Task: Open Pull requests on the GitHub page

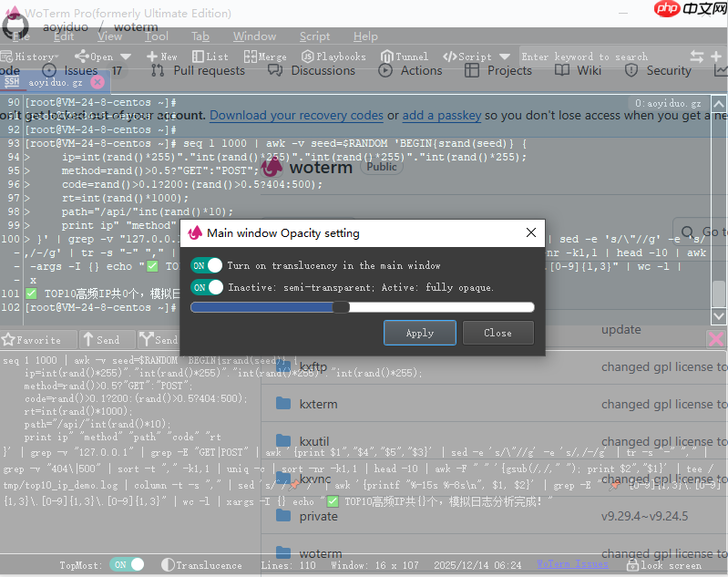Action: [198, 70]
